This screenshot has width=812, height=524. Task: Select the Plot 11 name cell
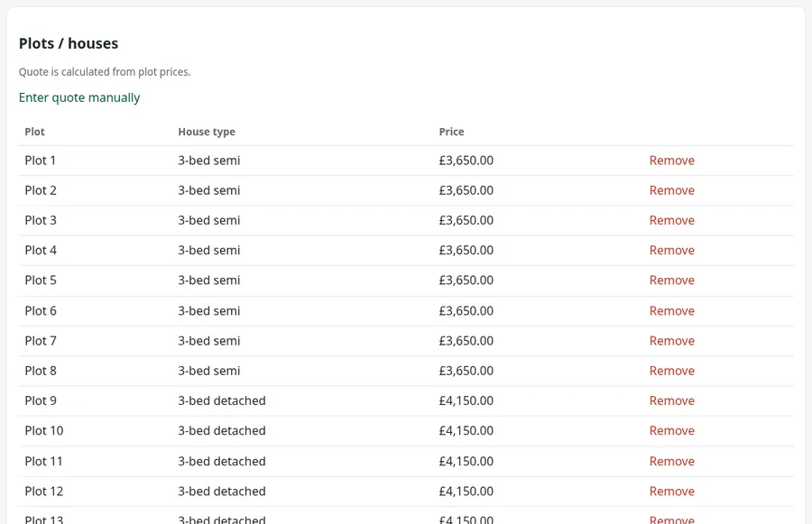tap(43, 462)
